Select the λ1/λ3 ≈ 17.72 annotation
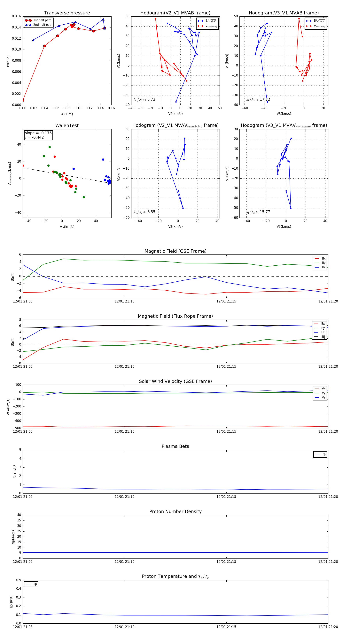This screenshot has height=644, width=351. pyautogui.click(x=258, y=100)
